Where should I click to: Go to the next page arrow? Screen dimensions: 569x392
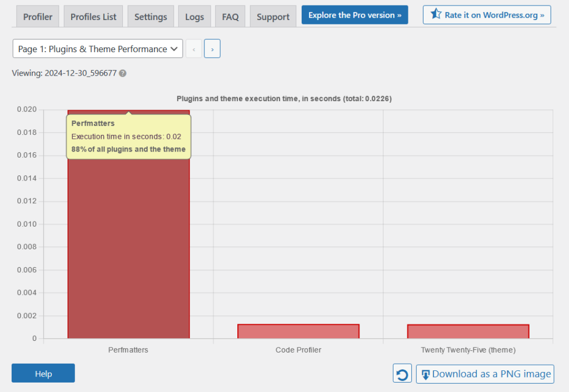[x=212, y=49]
